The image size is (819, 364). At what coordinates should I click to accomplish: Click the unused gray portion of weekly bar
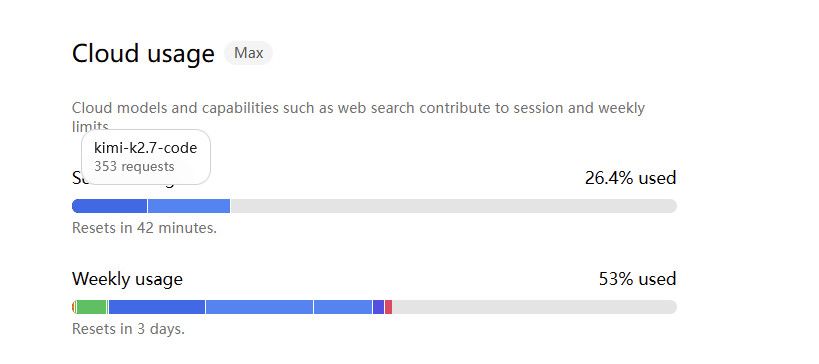pos(534,307)
